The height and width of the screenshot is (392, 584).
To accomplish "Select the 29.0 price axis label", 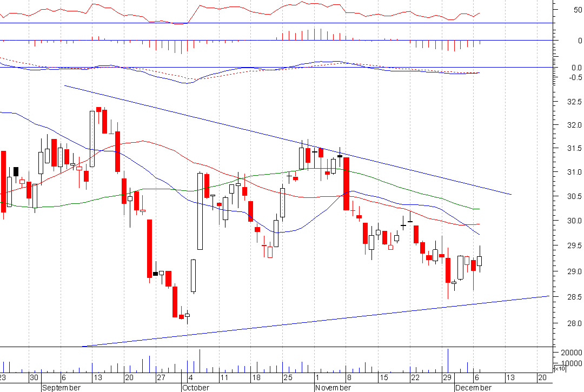I will (574, 272).
